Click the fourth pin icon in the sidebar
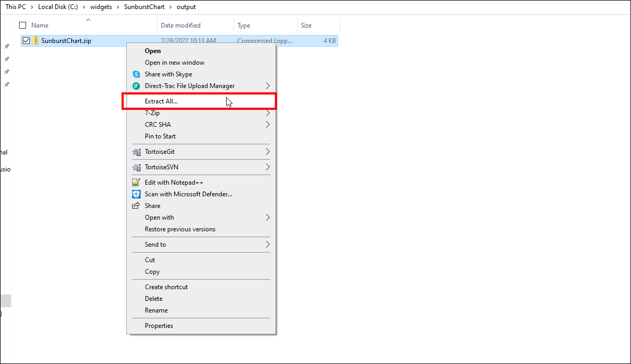Viewport: 631px width, 364px height. point(7,85)
